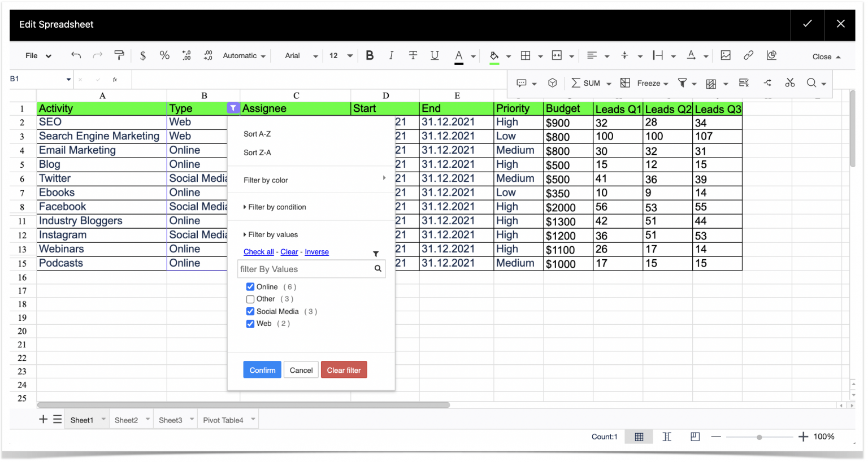Open search with the magnifier icon
This screenshot has width=868, height=462.
(812, 83)
